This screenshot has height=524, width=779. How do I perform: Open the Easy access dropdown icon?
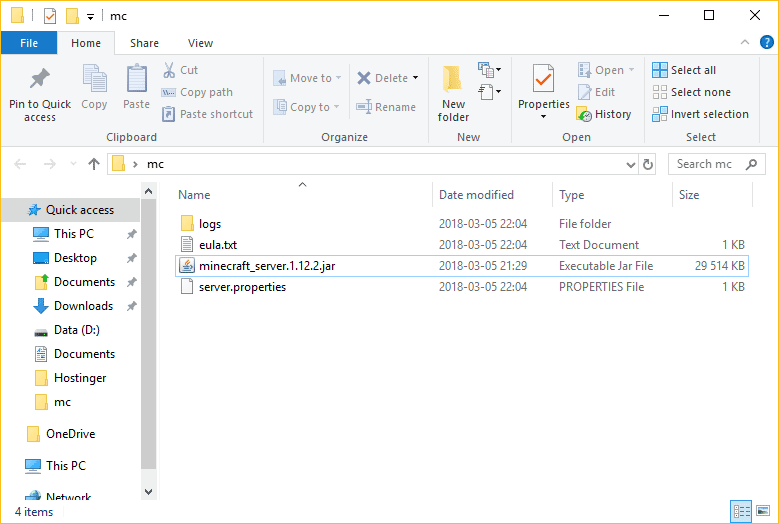[489, 92]
